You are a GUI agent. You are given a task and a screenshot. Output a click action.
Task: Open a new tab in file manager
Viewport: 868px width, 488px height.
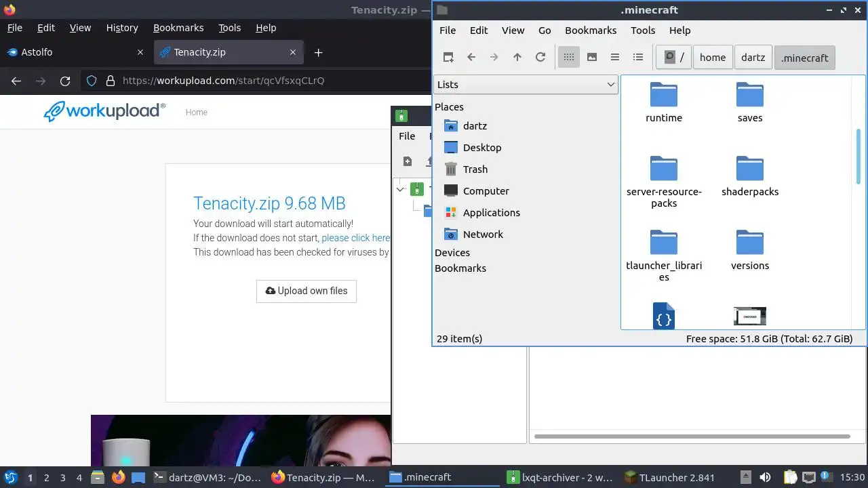click(x=448, y=58)
